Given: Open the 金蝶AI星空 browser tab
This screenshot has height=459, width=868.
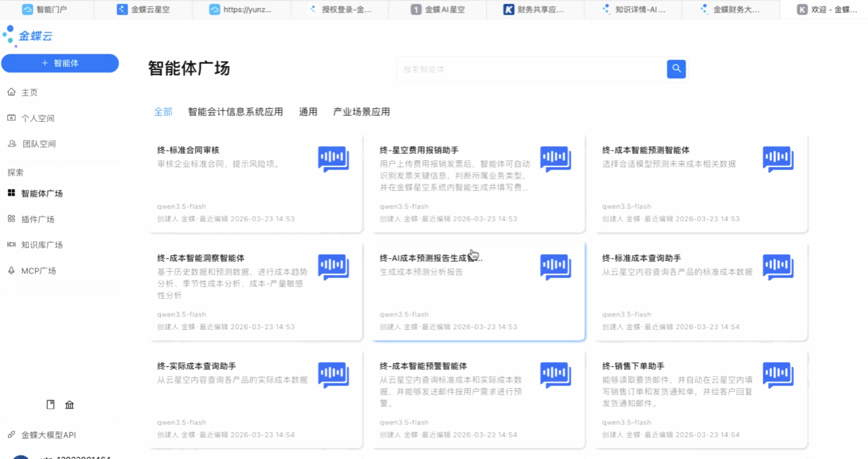Looking at the screenshot, I should [x=436, y=9].
